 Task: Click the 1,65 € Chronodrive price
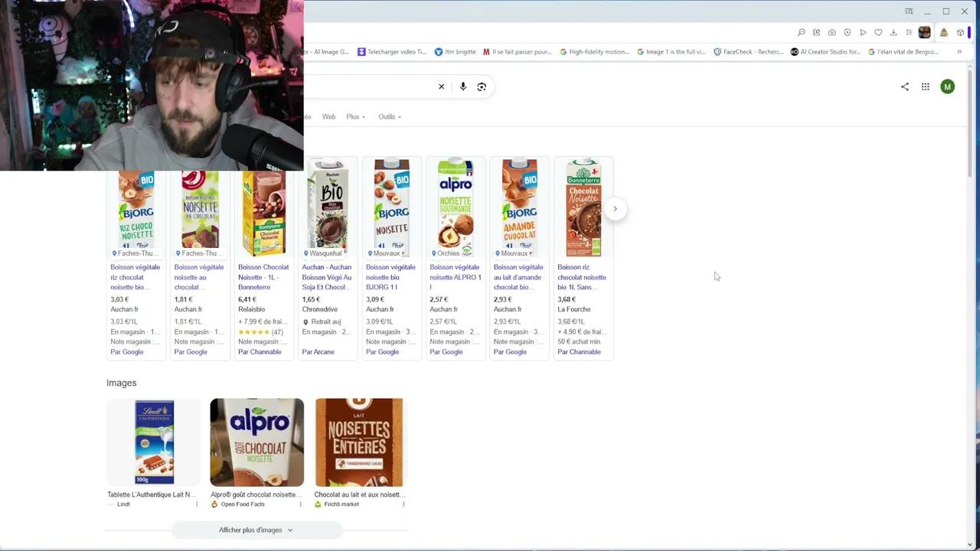[x=311, y=300]
